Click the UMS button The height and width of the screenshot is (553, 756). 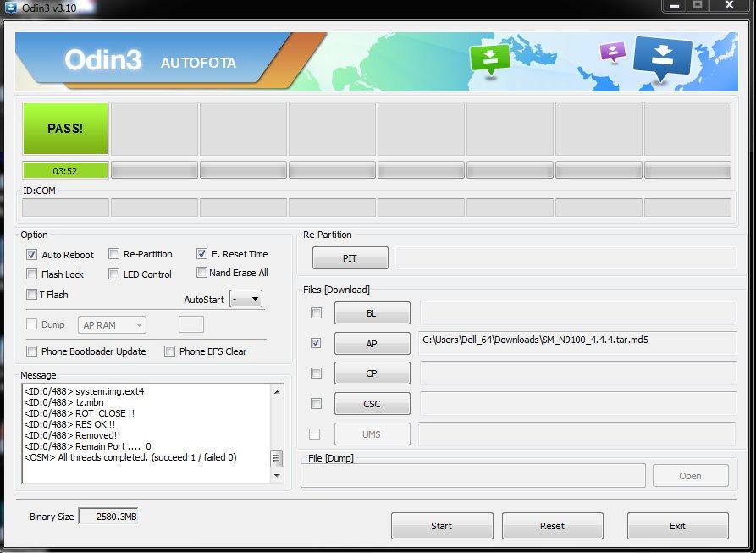click(x=372, y=434)
